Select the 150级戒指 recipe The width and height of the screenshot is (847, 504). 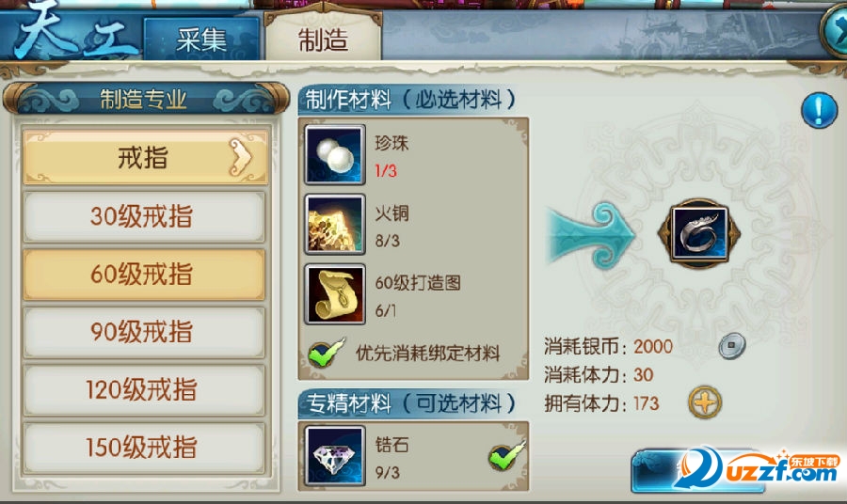point(144,448)
